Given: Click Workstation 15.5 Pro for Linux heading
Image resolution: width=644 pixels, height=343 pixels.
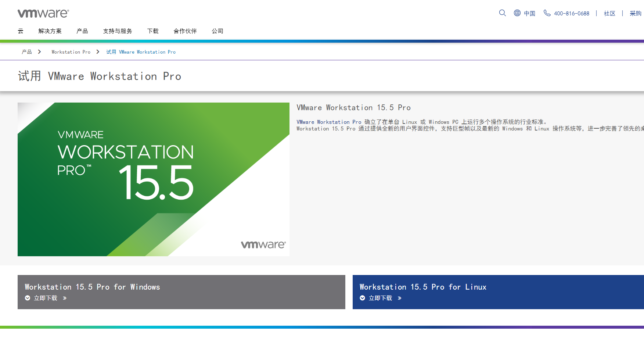Looking at the screenshot, I should click(x=423, y=287).
